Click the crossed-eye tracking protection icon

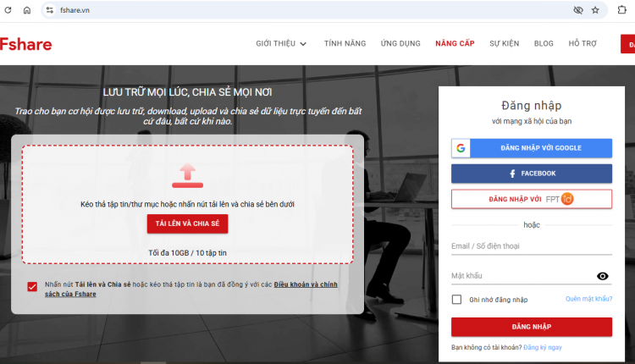click(578, 10)
